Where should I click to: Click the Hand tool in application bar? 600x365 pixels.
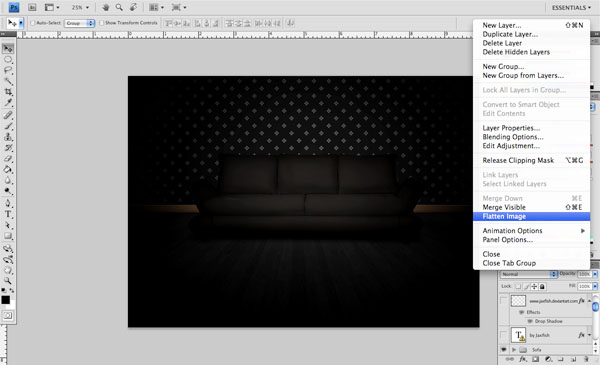[106, 7]
